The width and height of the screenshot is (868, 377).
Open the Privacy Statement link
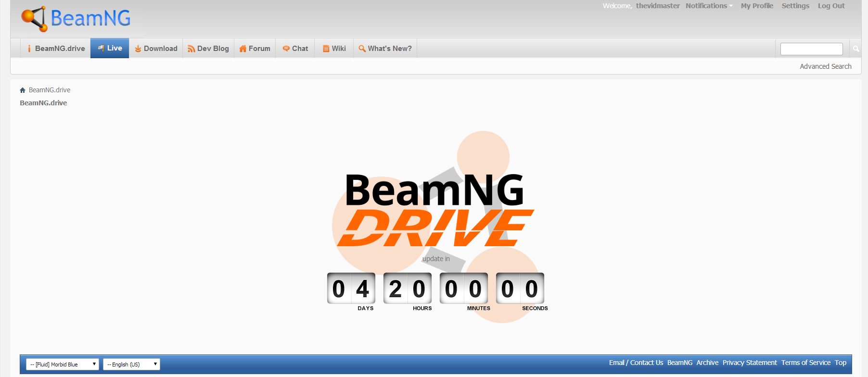(x=750, y=363)
